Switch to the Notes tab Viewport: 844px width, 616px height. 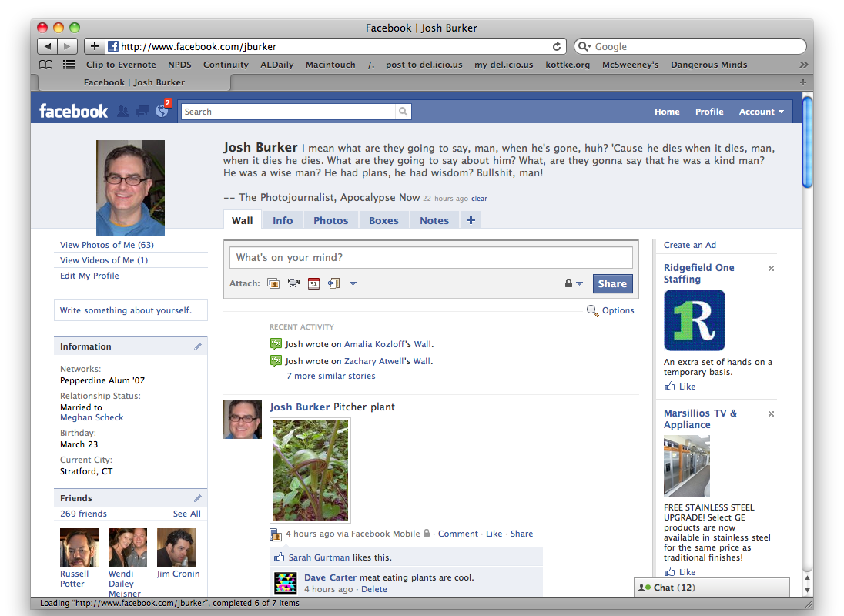[434, 220]
